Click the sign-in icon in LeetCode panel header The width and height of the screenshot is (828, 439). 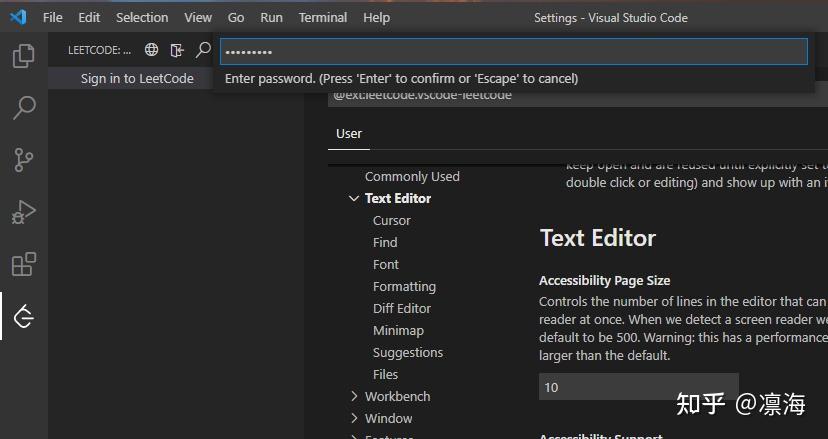tap(178, 50)
